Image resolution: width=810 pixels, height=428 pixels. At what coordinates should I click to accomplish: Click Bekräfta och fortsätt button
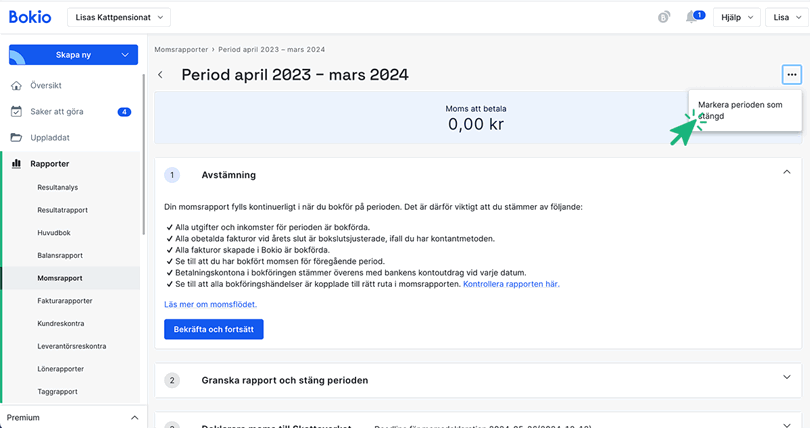click(213, 329)
